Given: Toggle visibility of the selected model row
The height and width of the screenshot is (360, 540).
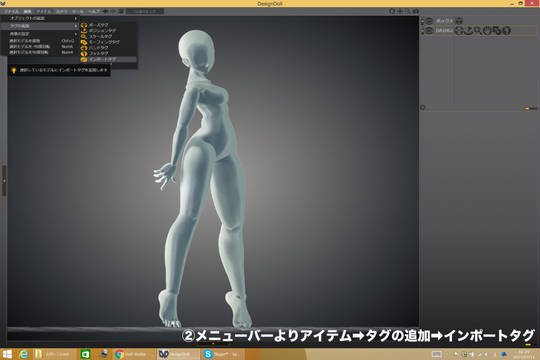Looking at the screenshot, I should pyautogui.click(x=429, y=31).
